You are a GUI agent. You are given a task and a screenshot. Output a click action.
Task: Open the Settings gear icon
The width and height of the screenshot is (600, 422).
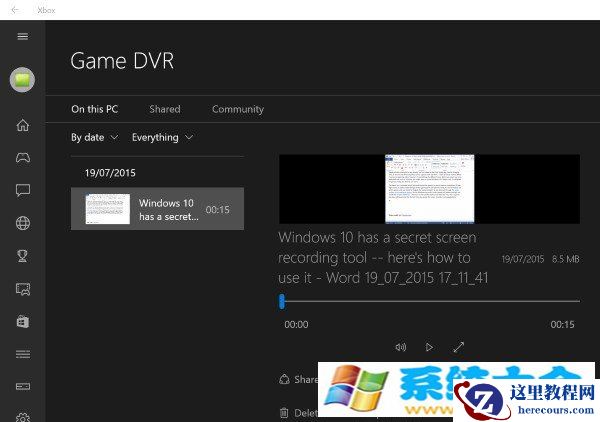coord(23,417)
